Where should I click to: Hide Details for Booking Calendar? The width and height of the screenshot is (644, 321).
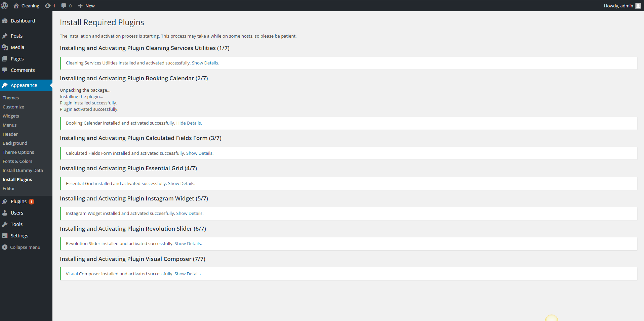(x=189, y=123)
